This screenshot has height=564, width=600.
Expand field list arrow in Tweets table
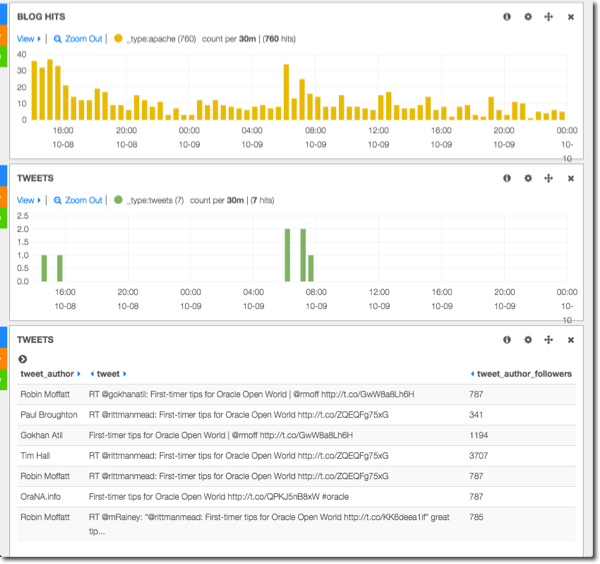(x=23, y=358)
